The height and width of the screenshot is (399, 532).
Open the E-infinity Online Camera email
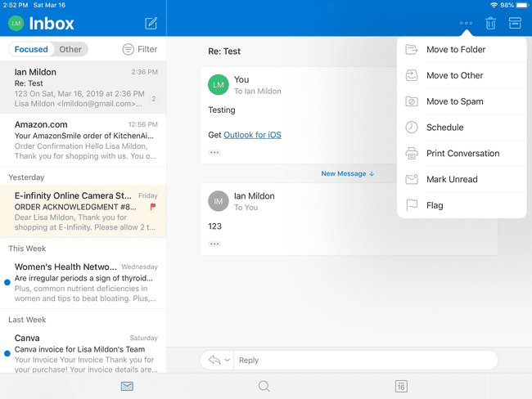pos(83,211)
